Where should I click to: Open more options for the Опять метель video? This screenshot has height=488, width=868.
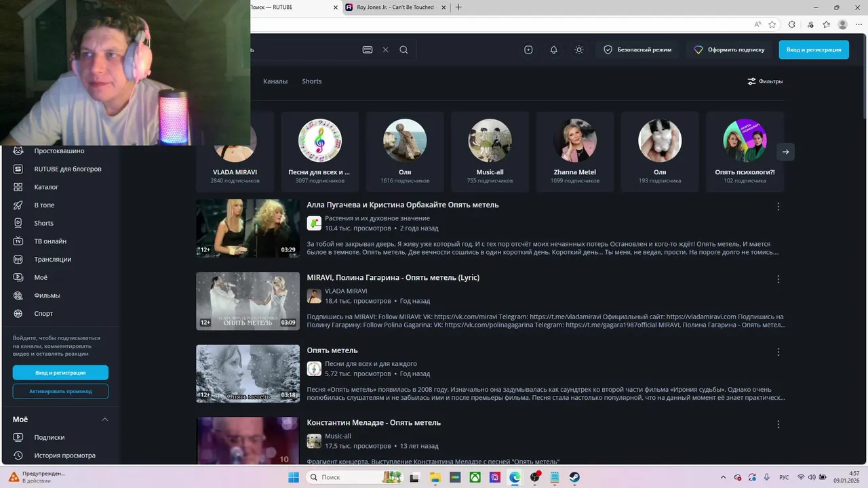778,352
